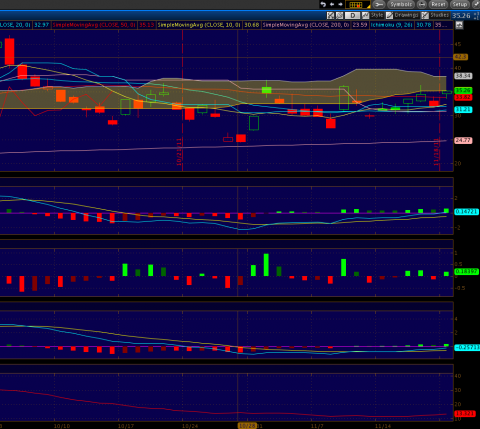Screen dimensions: 480x429
Task: Click the highlighted 10/28 date marker
Action: [x=247, y=426]
